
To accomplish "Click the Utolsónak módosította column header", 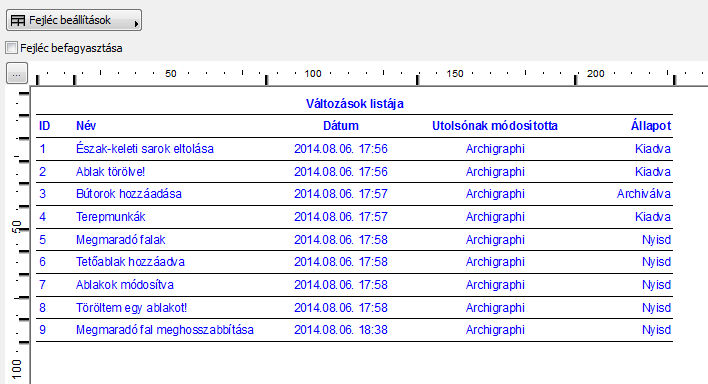I will (495, 126).
